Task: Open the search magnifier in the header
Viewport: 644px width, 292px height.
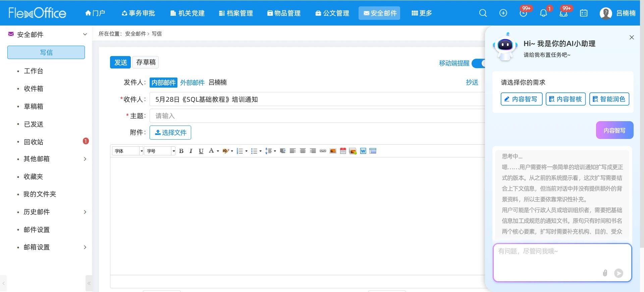Action: point(483,13)
